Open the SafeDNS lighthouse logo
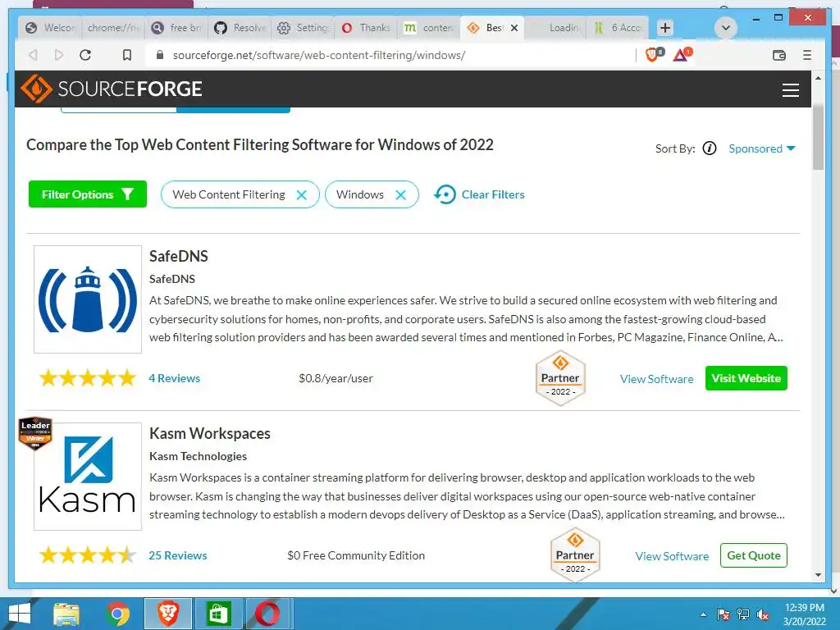 pos(87,299)
